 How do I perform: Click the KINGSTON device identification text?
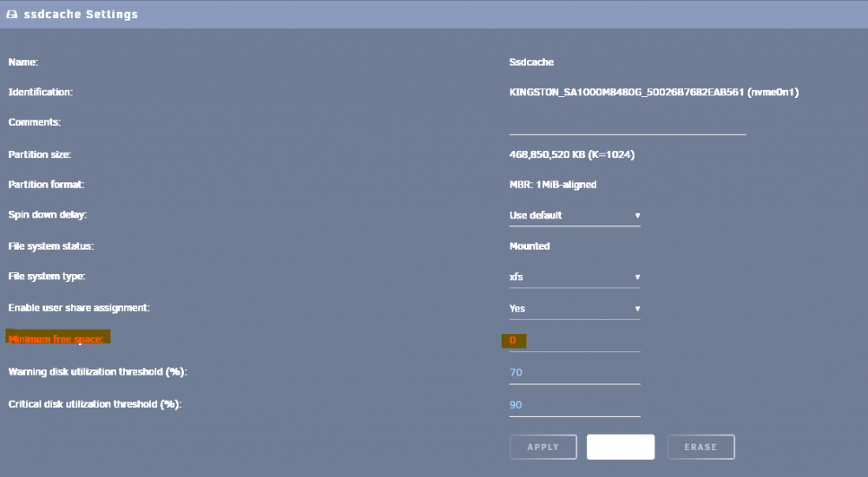(x=654, y=93)
